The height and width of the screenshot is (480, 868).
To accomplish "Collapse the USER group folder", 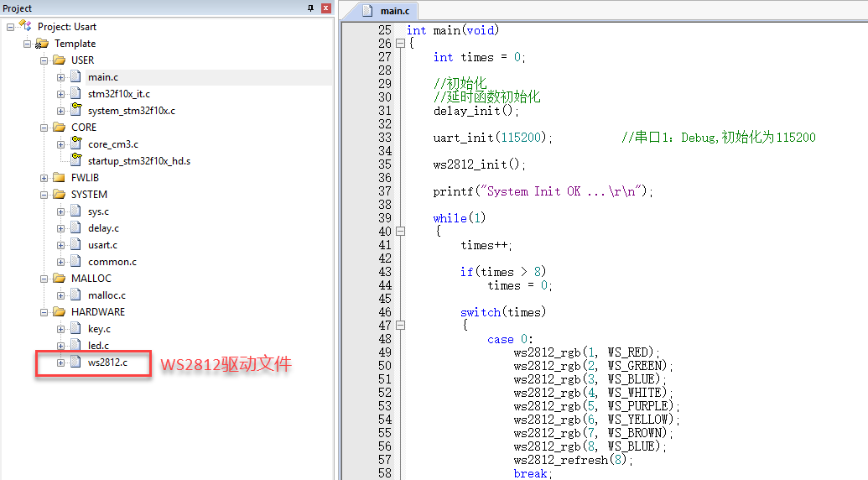I will tap(44, 60).
